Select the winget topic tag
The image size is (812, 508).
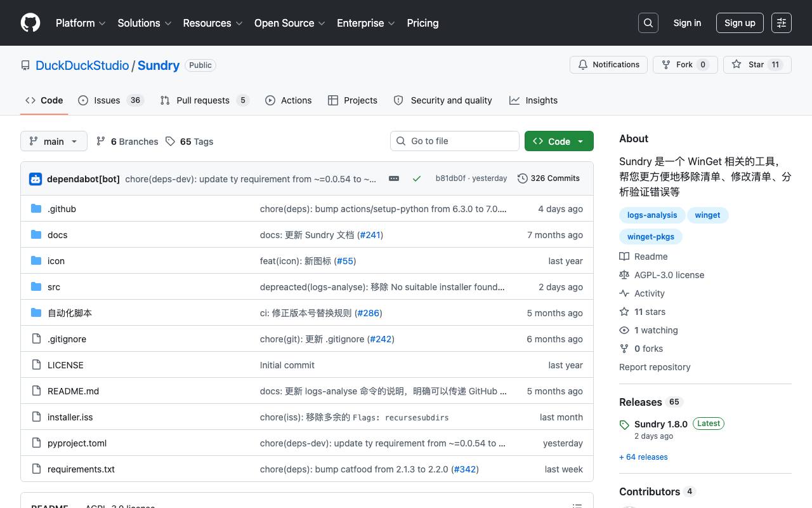click(x=707, y=215)
